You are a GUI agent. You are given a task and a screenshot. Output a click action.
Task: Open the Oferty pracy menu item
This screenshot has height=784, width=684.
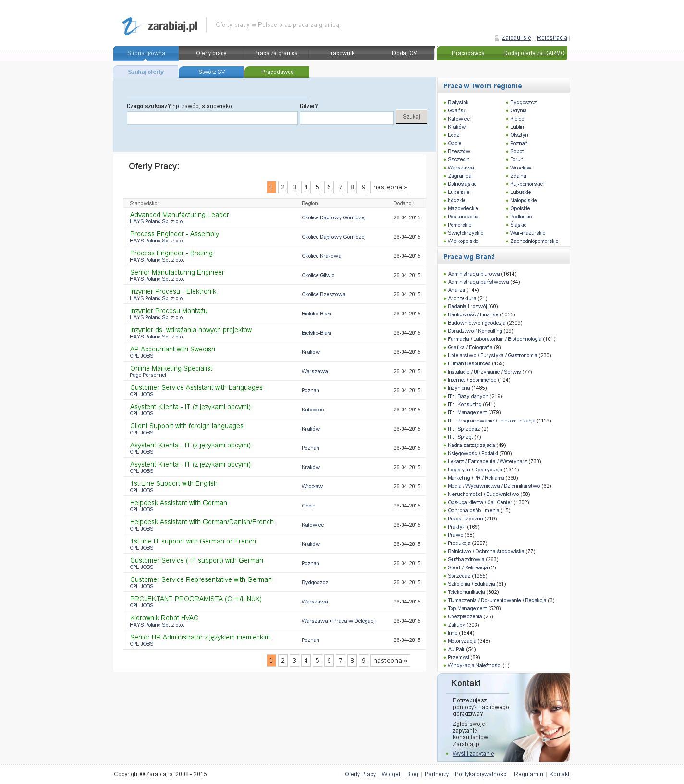211,53
